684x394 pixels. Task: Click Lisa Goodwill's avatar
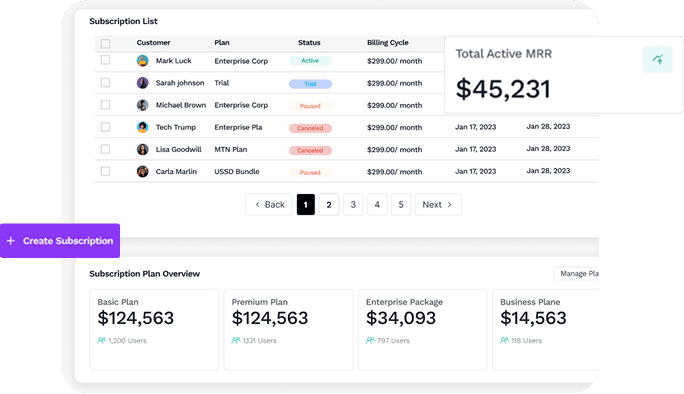pos(143,150)
